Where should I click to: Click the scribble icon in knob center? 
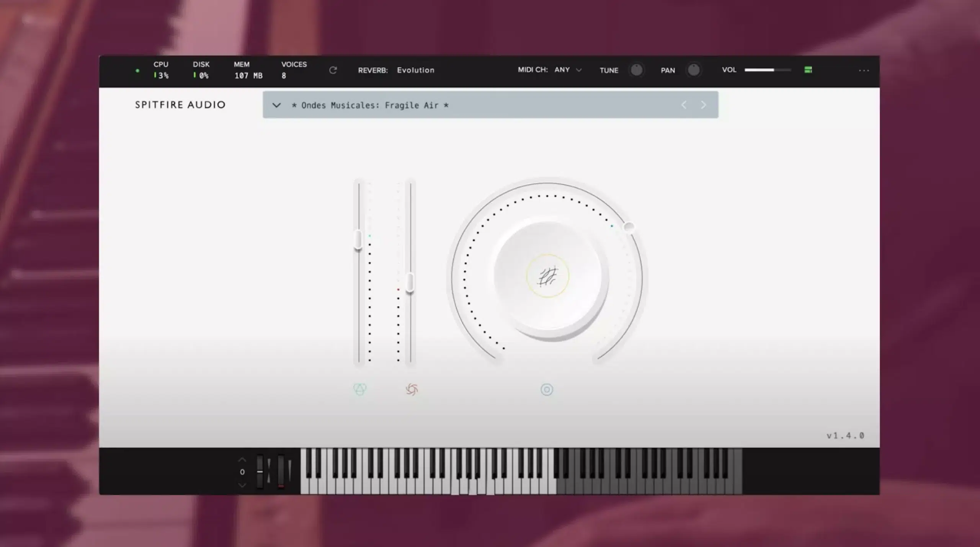548,276
